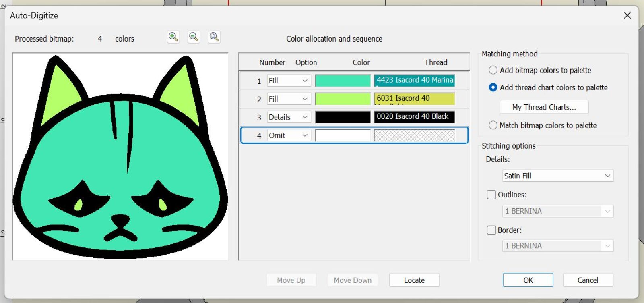Click thread 6031 Isacord 40
Image resolution: width=644 pixels, height=303 pixels.
click(414, 99)
